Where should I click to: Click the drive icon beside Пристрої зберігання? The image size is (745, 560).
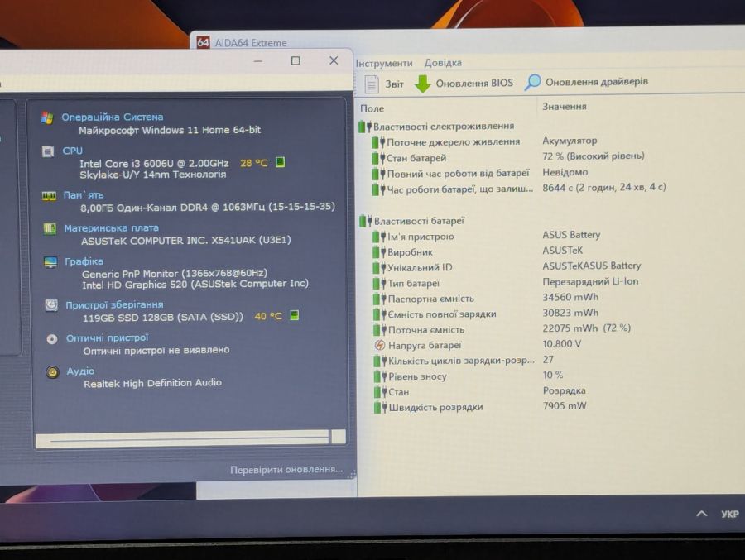pos(51,305)
